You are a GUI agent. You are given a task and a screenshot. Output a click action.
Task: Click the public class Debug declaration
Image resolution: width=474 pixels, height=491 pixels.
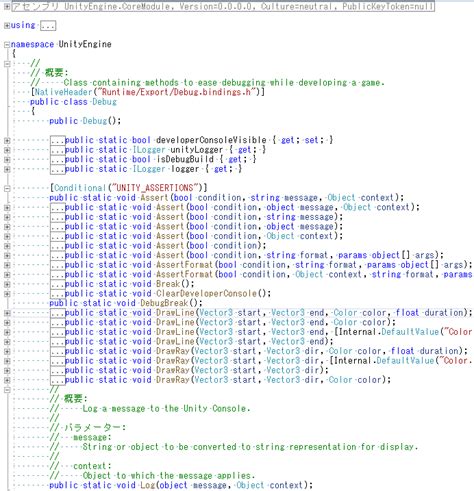[x=73, y=102]
